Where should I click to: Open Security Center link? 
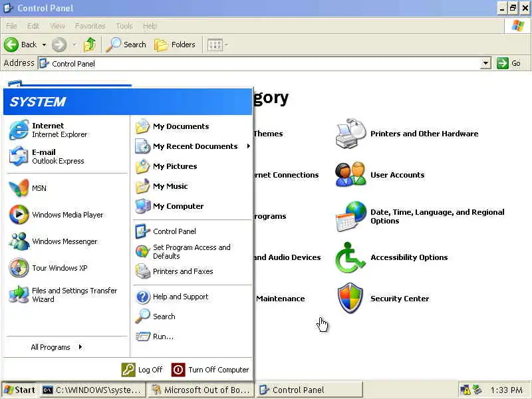coord(400,299)
